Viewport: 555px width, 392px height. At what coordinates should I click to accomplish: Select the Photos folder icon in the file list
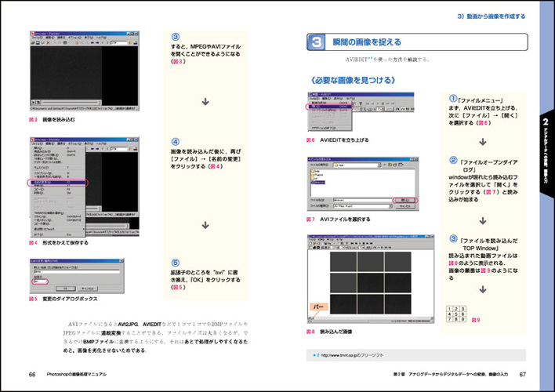click(314, 174)
